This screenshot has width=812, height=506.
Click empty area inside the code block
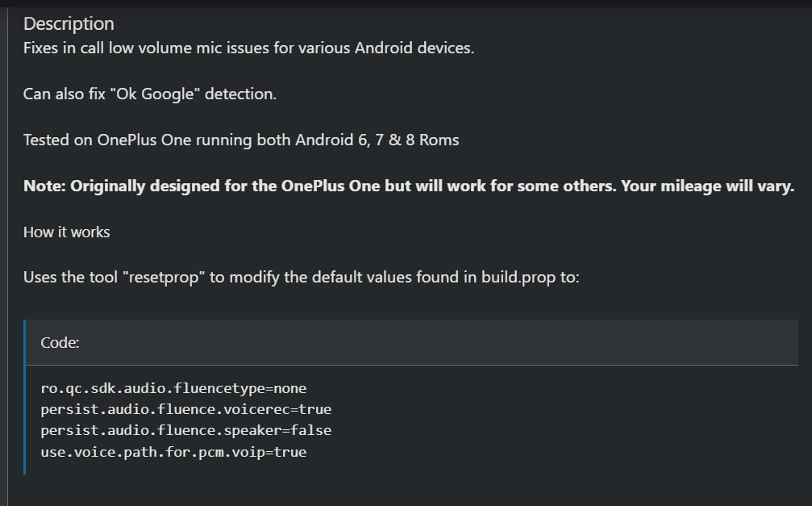coord(569,420)
